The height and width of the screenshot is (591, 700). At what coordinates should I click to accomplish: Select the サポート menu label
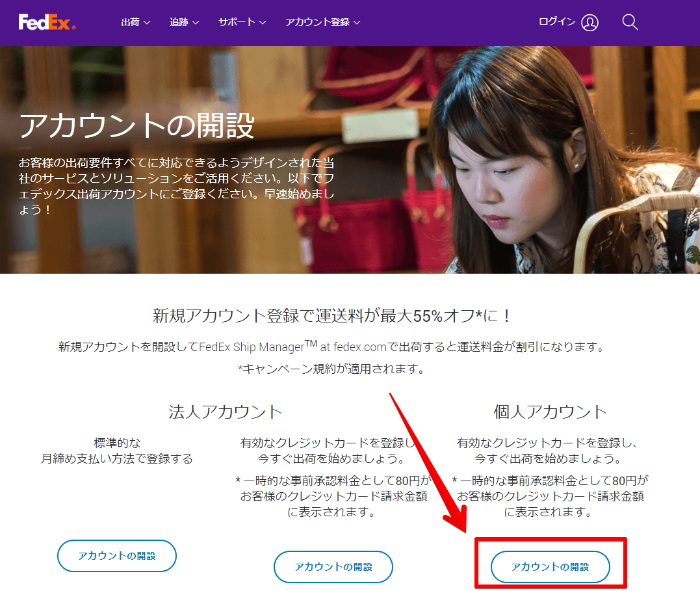tap(237, 22)
